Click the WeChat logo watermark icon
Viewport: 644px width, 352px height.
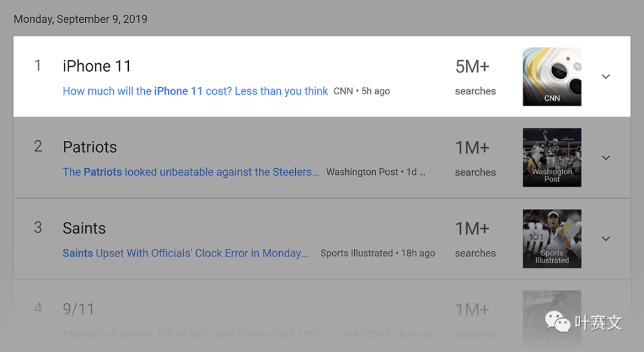point(558,322)
